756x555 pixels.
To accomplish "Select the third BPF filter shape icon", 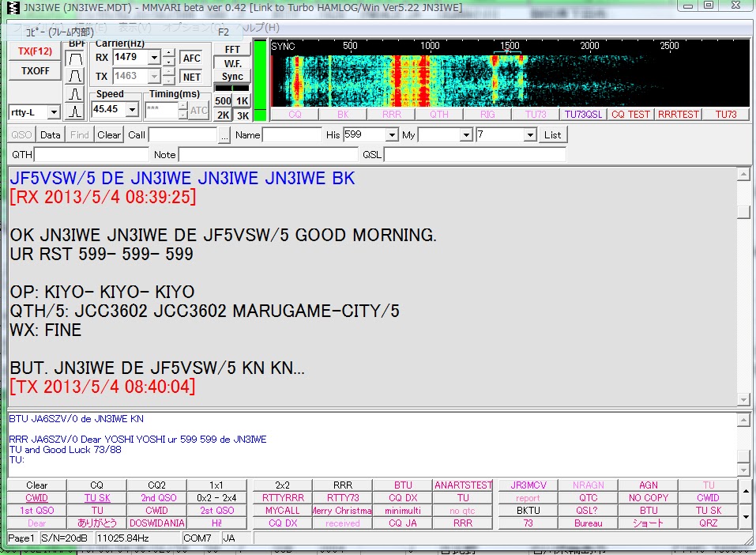I will tap(75, 93).
